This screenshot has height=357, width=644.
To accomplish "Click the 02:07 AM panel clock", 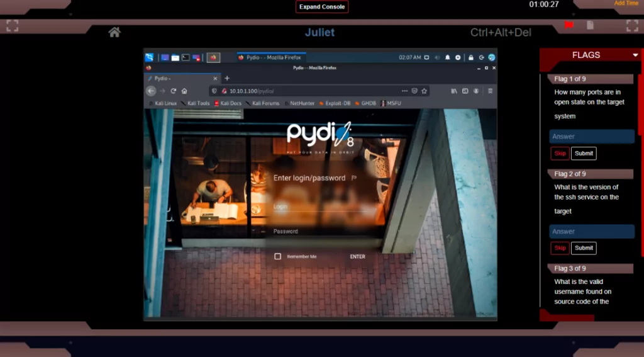I will point(409,57).
